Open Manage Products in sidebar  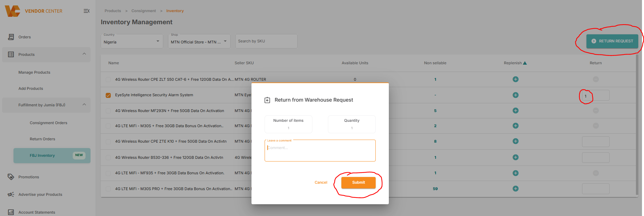[x=34, y=72]
